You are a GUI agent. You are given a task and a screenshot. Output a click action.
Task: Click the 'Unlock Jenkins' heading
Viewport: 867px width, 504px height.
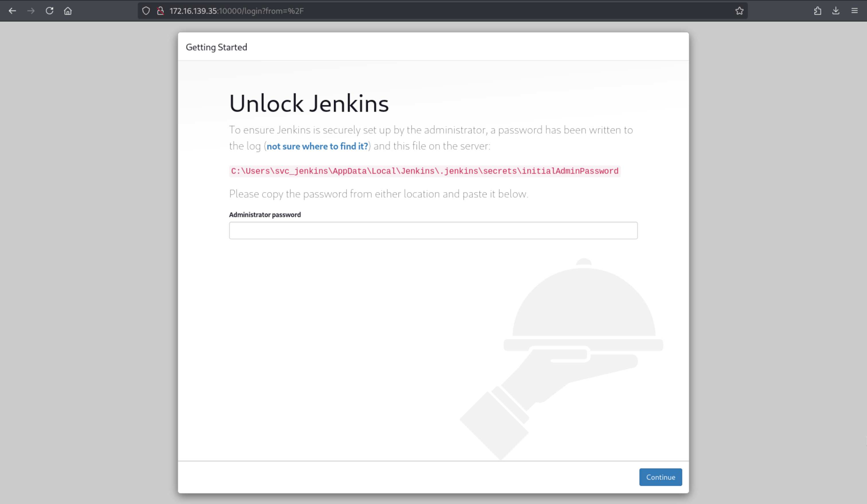(309, 103)
